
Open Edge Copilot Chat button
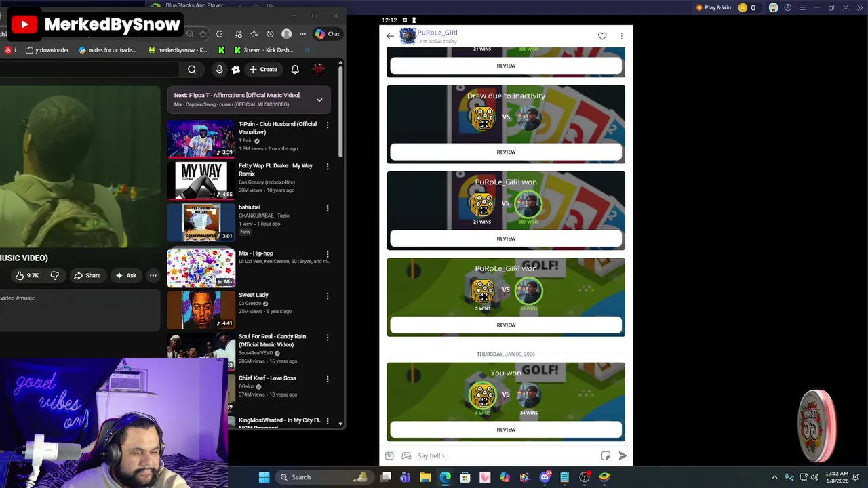click(327, 34)
